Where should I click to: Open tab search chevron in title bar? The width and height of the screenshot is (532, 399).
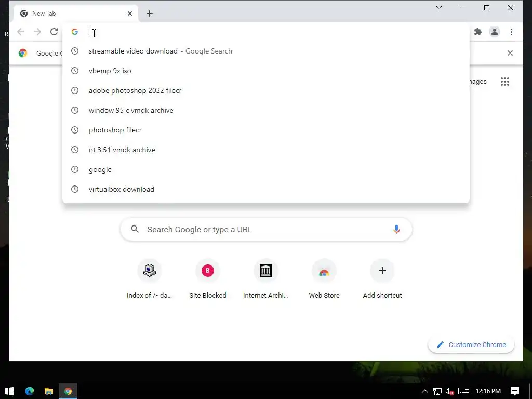pos(438,8)
